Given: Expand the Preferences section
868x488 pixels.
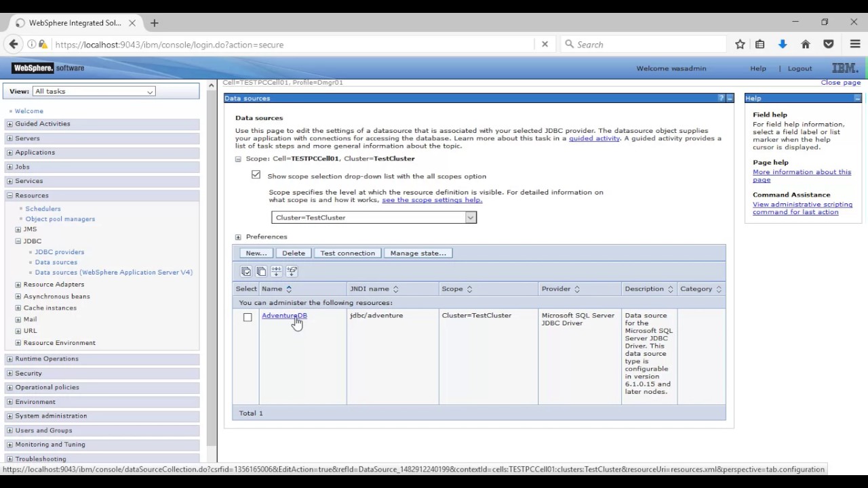Looking at the screenshot, I should (238, 237).
